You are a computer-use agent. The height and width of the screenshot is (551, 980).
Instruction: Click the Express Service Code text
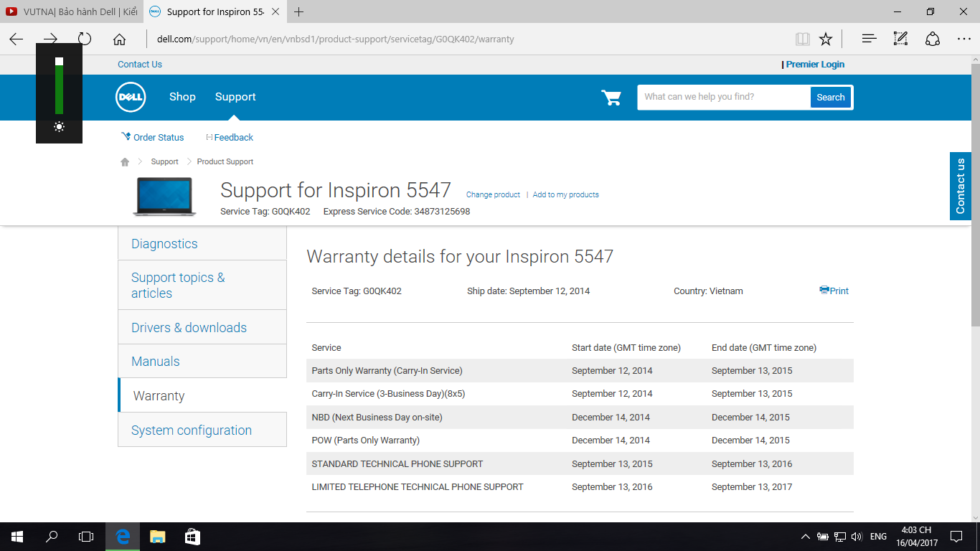[397, 212]
